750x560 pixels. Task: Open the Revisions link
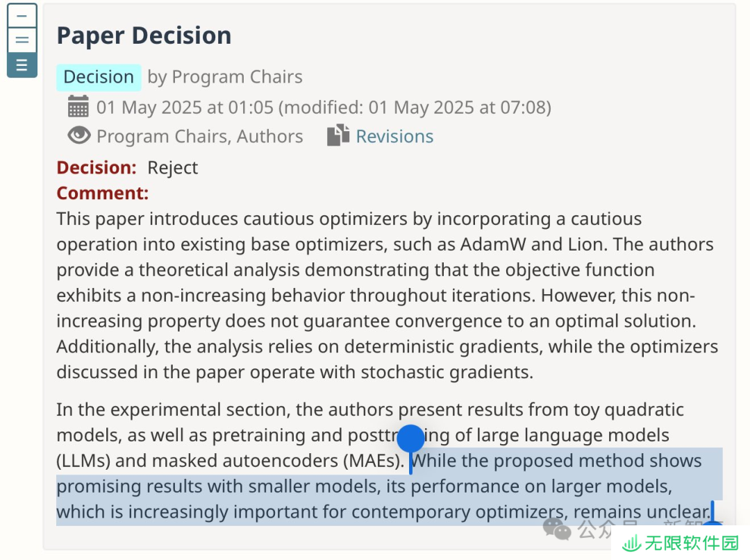coord(394,136)
